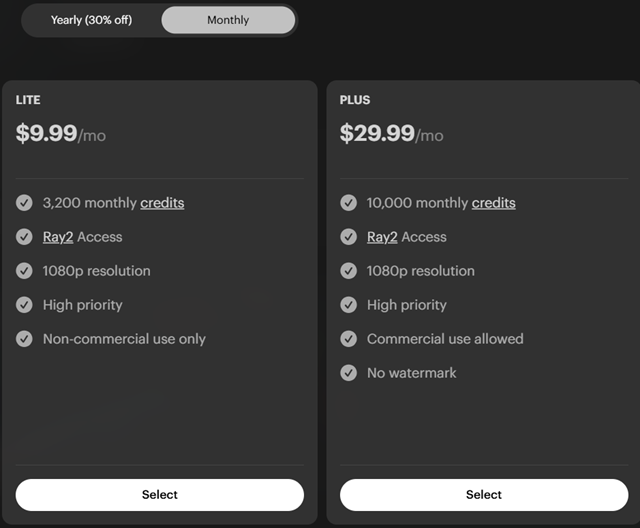
Task: Click Select button for Plus plan
Action: pyautogui.click(x=484, y=494)
